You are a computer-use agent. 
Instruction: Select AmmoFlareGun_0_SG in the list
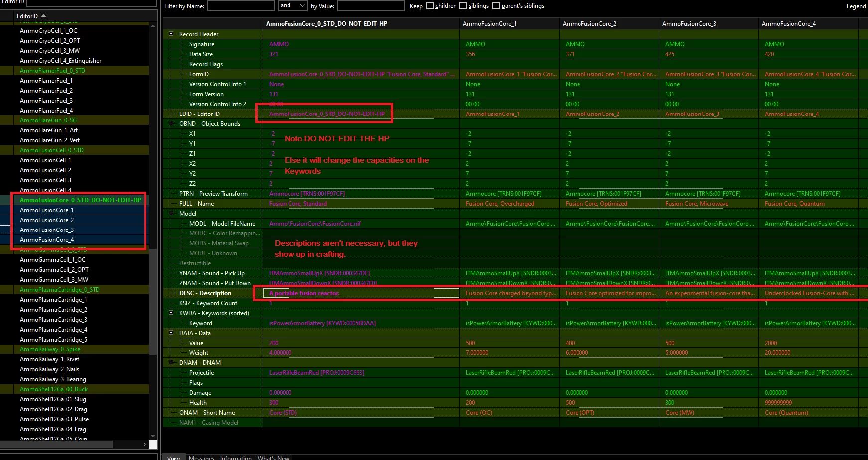48,120
